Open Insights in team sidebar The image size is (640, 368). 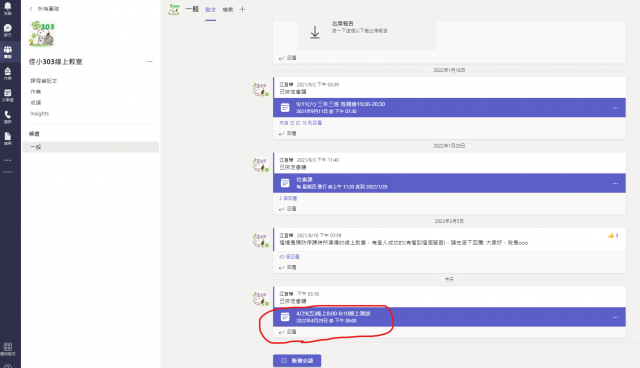pos(39,113)
